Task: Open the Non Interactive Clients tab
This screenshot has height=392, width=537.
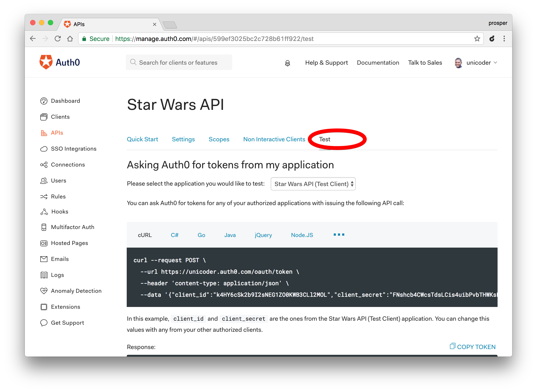Action: pos(274,139)
